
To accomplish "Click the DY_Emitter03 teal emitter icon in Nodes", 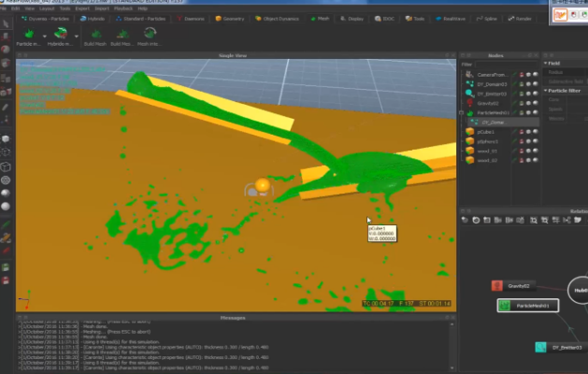I will point(469,93).
